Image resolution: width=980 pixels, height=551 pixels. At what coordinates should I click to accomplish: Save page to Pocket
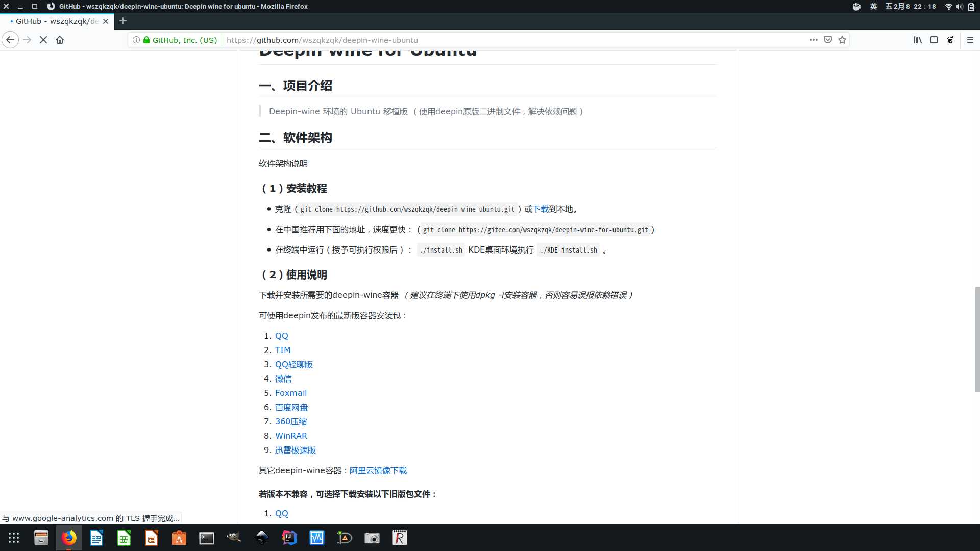[x=828, y=40]
